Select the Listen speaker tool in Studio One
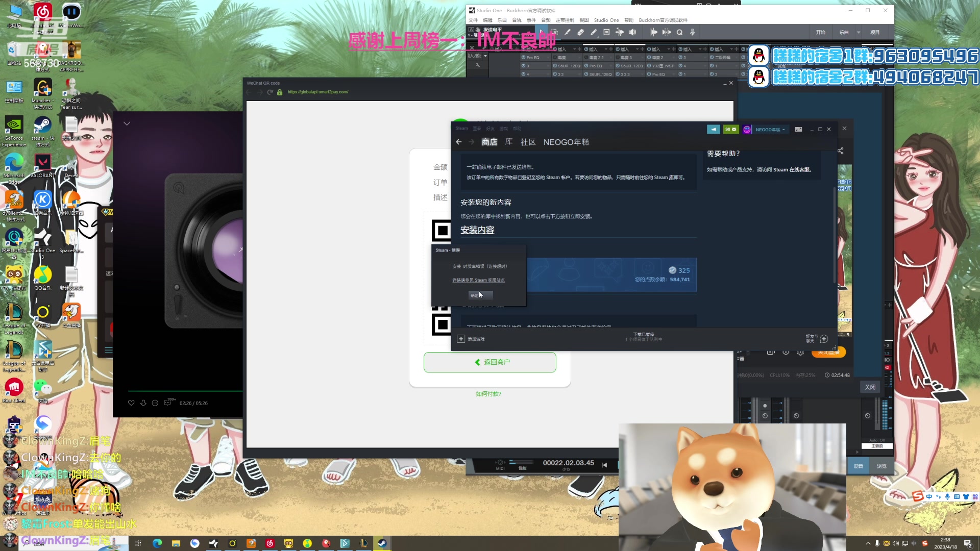This screenshot has width=980, height=551. pos(632,32)
